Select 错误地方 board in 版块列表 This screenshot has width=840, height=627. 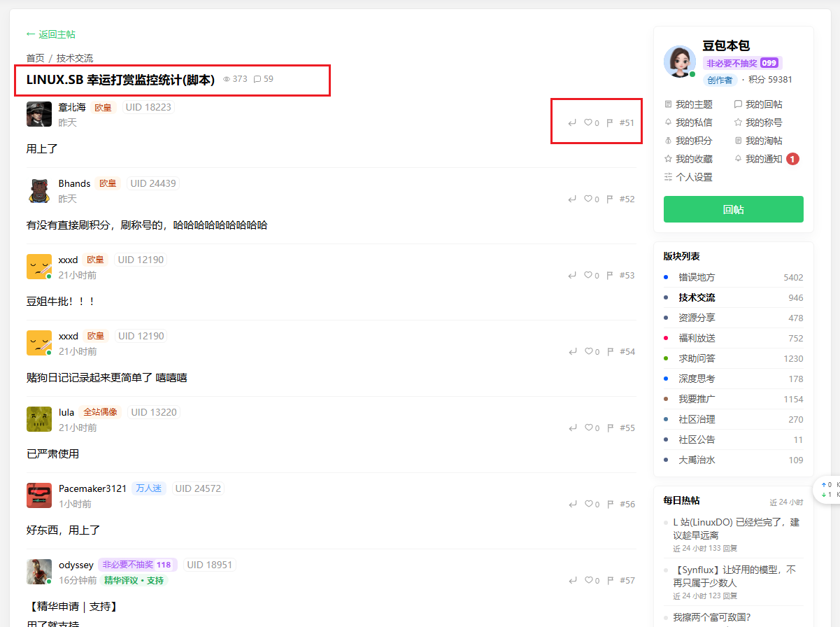[733, 277]
